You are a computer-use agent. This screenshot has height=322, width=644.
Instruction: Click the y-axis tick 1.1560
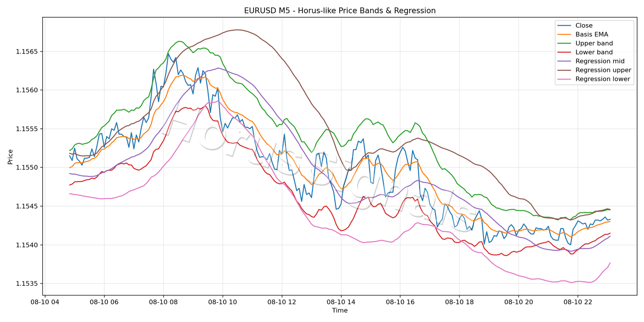pos(27,90)
